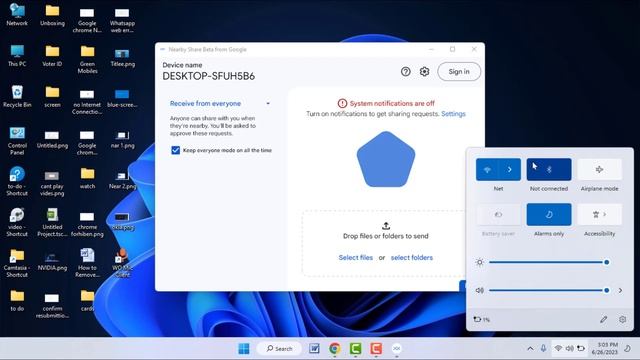
Task: Select to-do Shortcut desktop icon
Action: coord(17,182)
